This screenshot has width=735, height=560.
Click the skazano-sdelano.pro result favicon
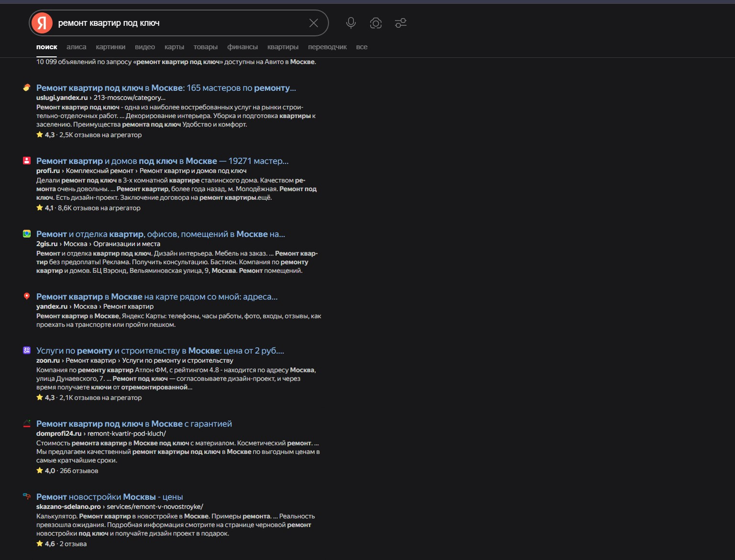pos(27,496)
